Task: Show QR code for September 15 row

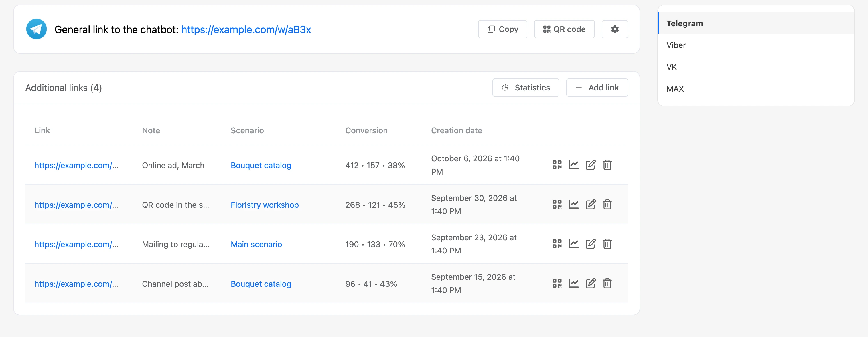Action: (x=557, y=284)
